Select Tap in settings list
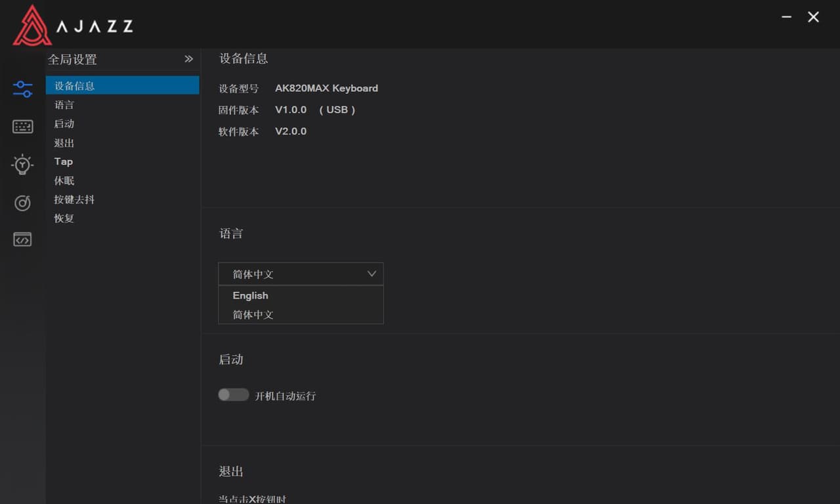The height and width of the screenshot is (504, 840). [123, 161]
